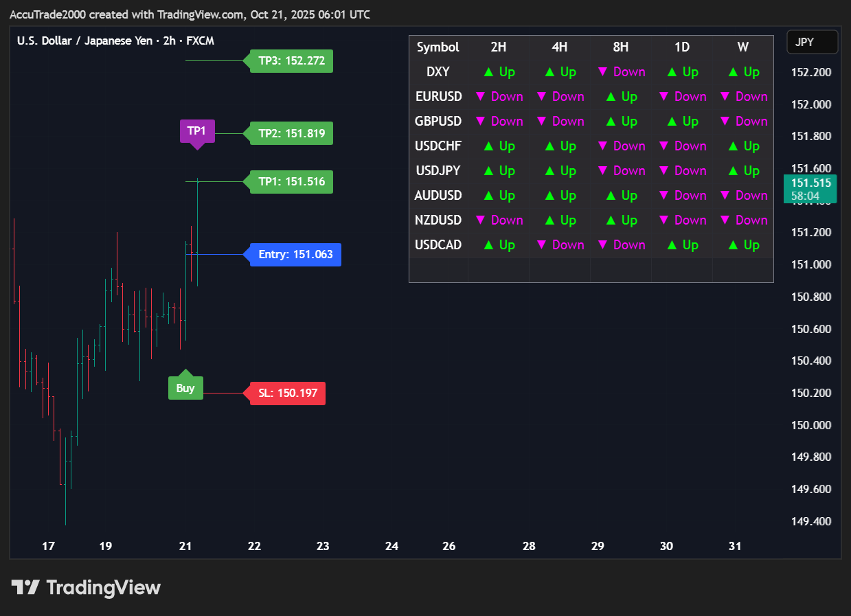Click the red SL: 150.197 label
Viewport: 851px width, 616px height.
pyautogui.click(x=287, y=393)
